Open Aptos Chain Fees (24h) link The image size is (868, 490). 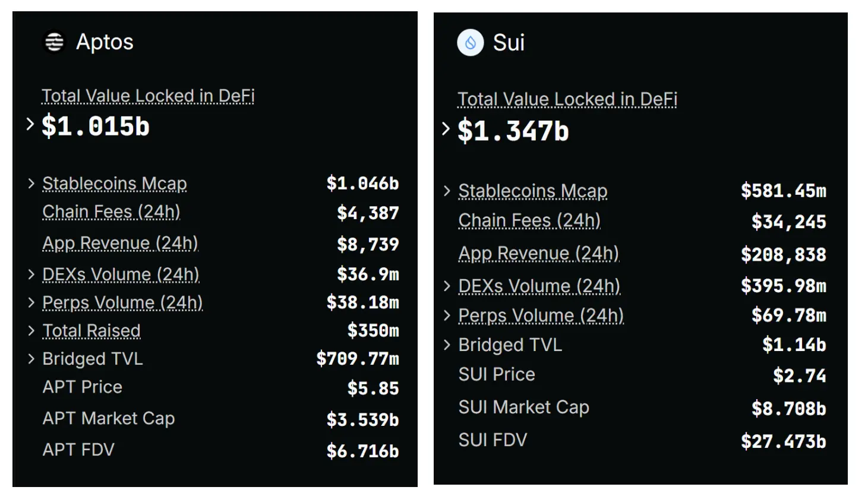[111, 212]
